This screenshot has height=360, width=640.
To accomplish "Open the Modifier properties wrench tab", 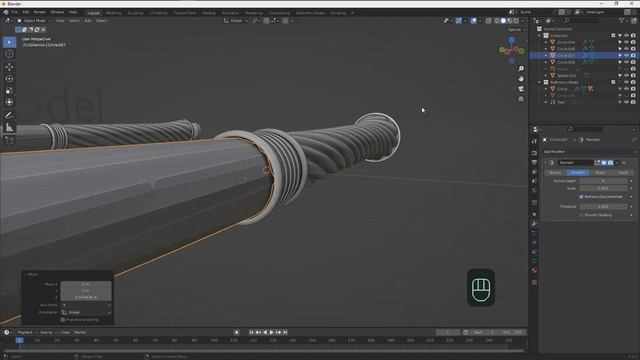I will (534, 224).
